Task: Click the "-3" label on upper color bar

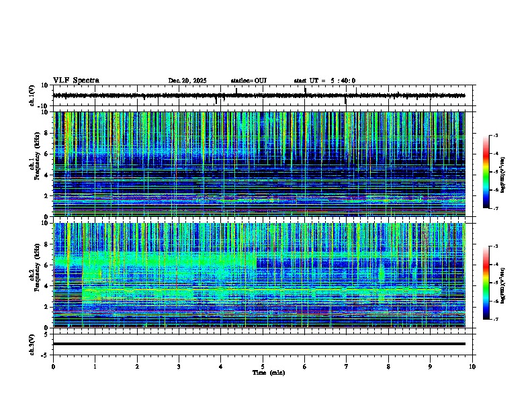Action: click(x=495, y=135)
